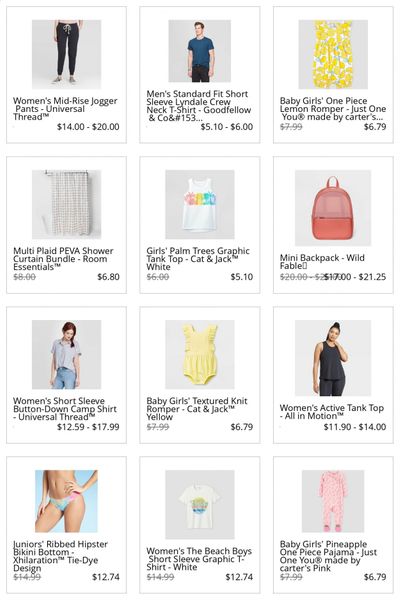View the Women's Active Tank Top photo
400x600 pixels.
333,358
